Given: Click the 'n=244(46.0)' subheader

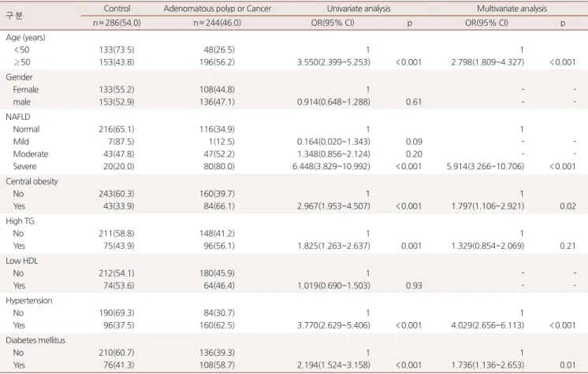Looking at the screenshot, I should coord(217,23).
